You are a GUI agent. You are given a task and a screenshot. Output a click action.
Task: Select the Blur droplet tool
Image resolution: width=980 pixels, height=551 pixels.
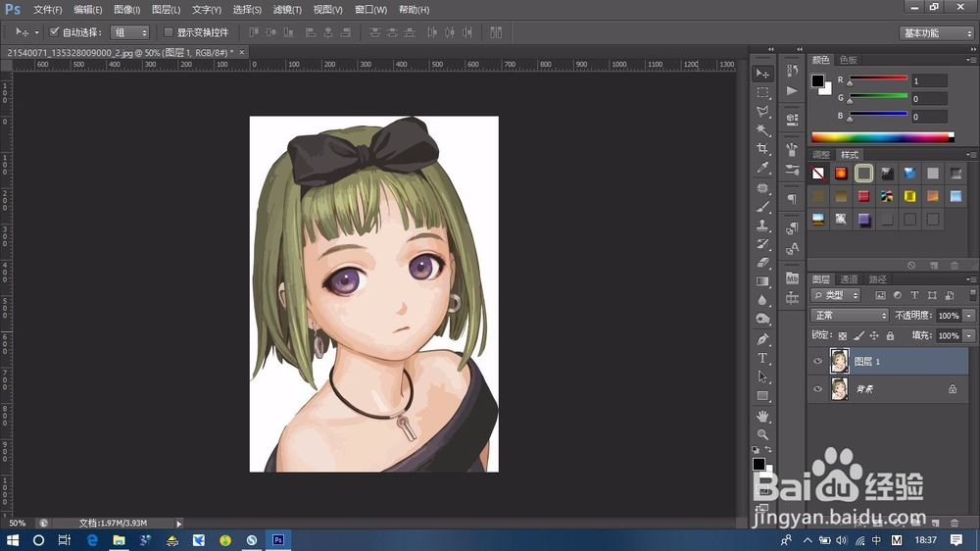[762, 300]
